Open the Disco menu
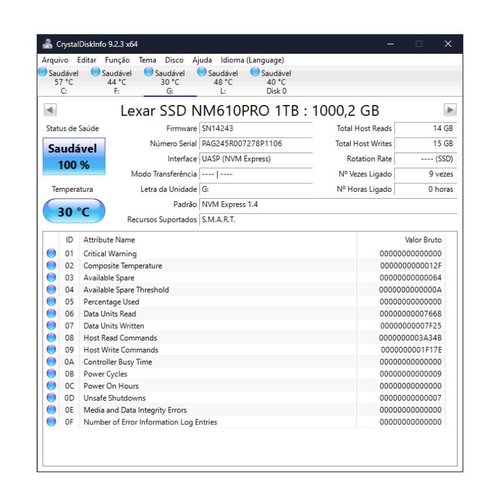The width and height of the screenshot is (500, 500). tap(174, 60)
